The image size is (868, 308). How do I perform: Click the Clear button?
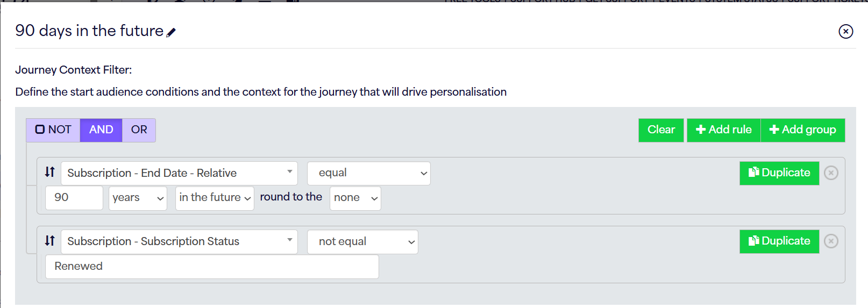tap(661, 130)
